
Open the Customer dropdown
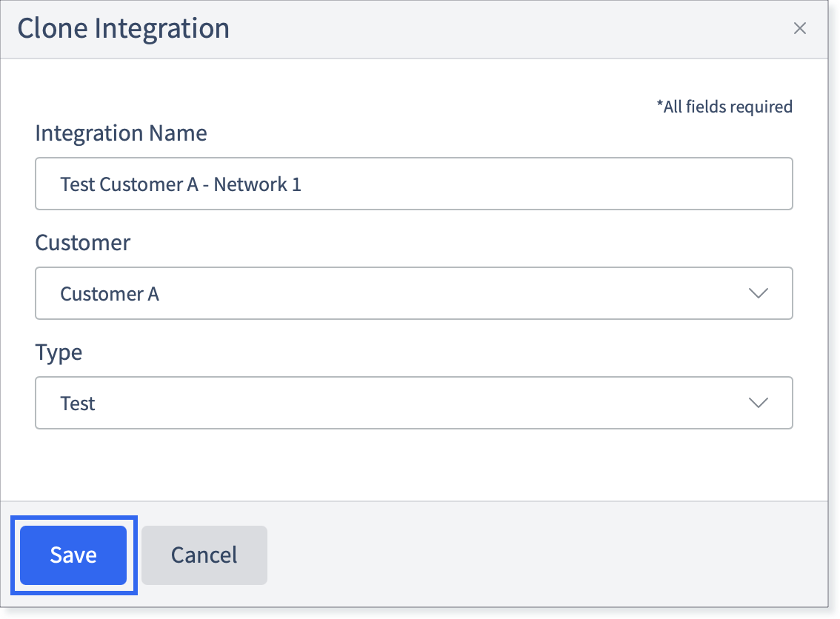coord(413,293)
